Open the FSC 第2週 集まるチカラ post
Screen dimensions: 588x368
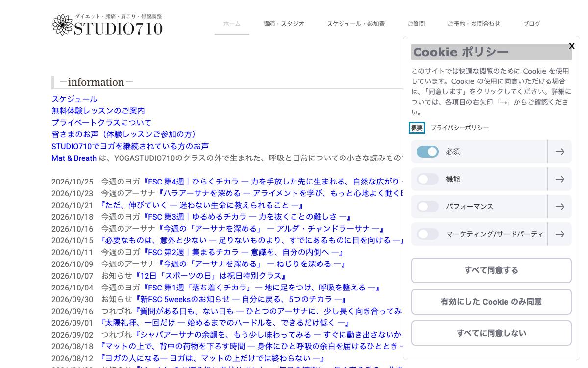pyautogui.click(x=243, y=252)
